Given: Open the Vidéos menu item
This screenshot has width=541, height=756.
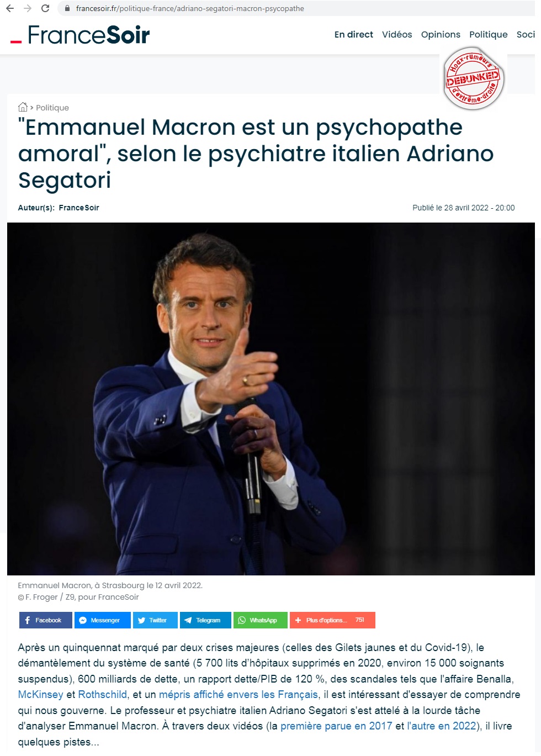Looking at the screenshot, I should pos(397,34).
